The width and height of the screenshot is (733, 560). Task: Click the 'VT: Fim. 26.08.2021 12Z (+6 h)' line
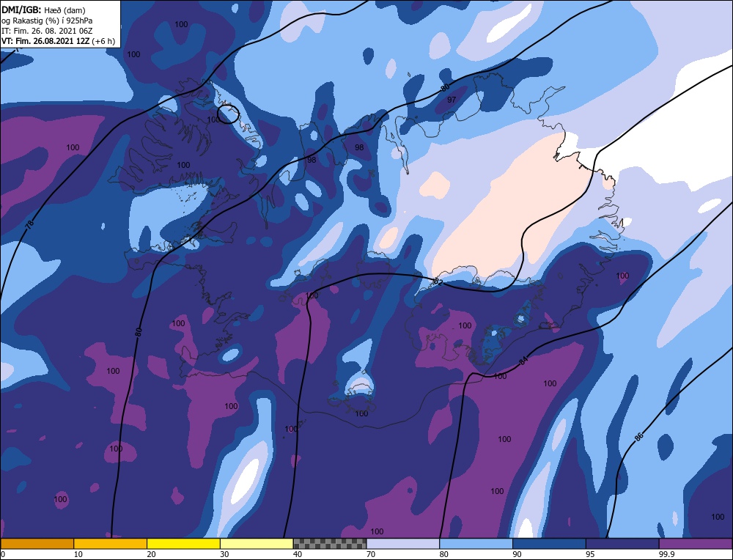59,41
